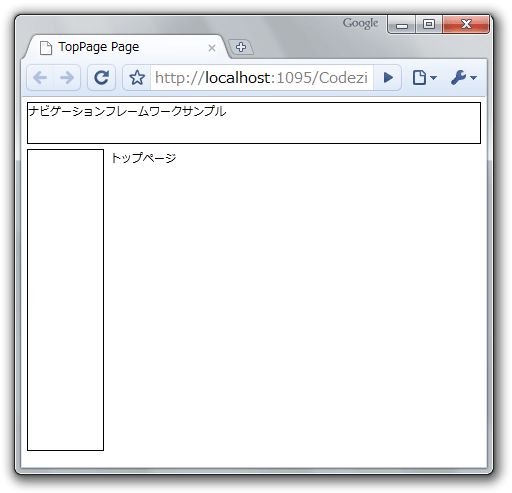Click the ナビゲーションフレームワークサンプル header text
Image resolution: width=512 pixels, height=493 pixels.
coord(127,111)
